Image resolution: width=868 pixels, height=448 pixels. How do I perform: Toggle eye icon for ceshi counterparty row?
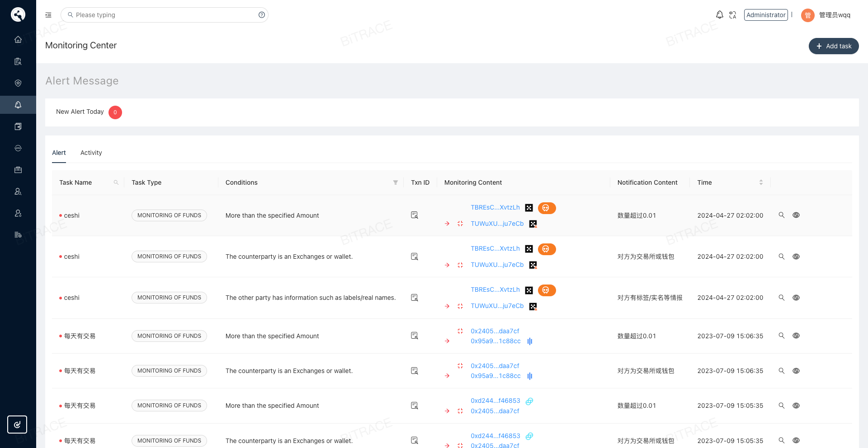point(796,257)
